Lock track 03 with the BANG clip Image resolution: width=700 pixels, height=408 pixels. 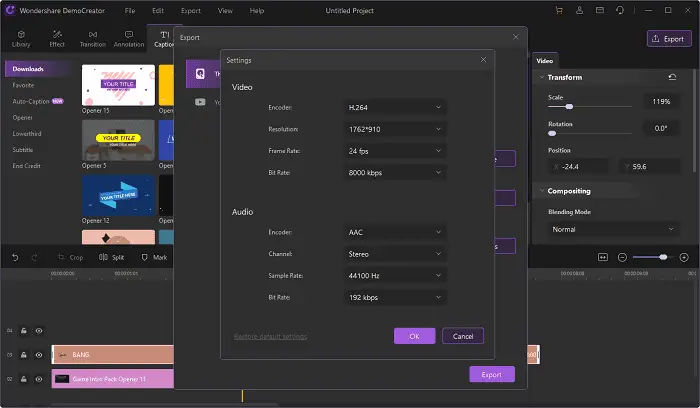24,355
